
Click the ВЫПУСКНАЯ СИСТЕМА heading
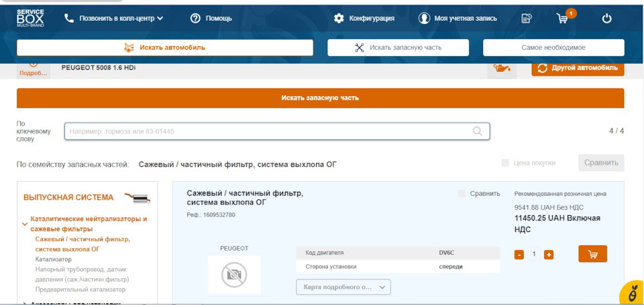[x=68, y=198]
